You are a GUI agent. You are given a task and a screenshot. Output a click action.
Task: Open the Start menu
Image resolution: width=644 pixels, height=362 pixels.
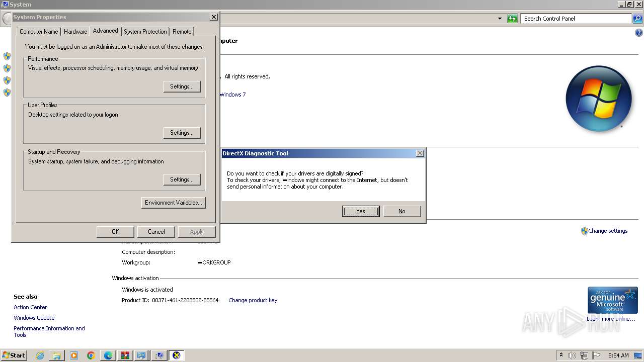coord(14,355)
